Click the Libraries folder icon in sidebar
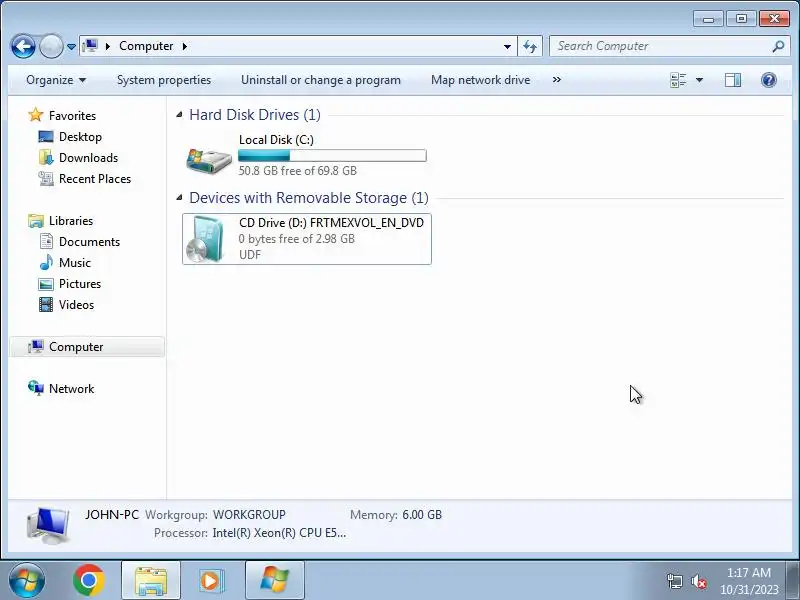This screenshot has width=800, height=600. (36, 221)
